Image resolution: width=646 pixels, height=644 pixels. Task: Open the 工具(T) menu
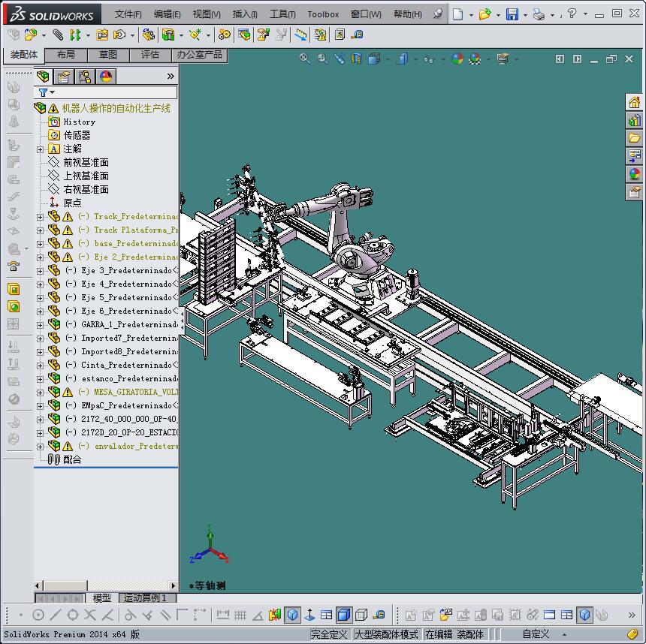(x=282, y=14)
